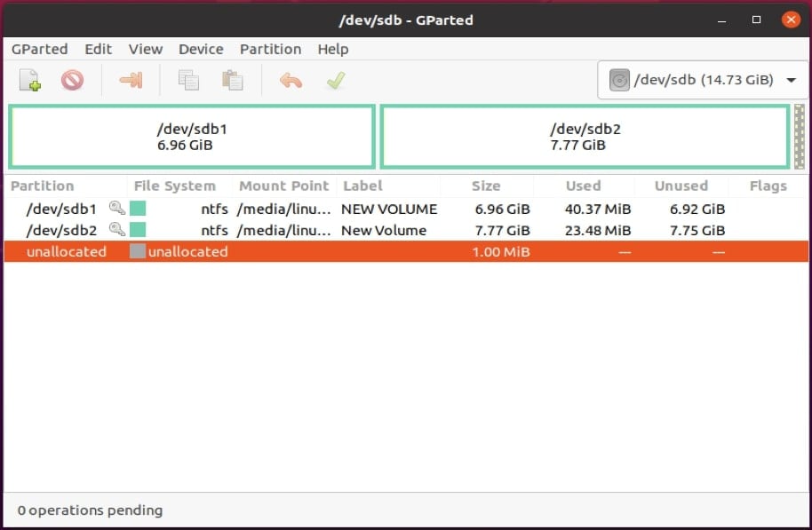Click the Resize/Move partition toolbar icon
This screenshot has height=530, width=812.
pyautogui.click(x=131, y=80)
